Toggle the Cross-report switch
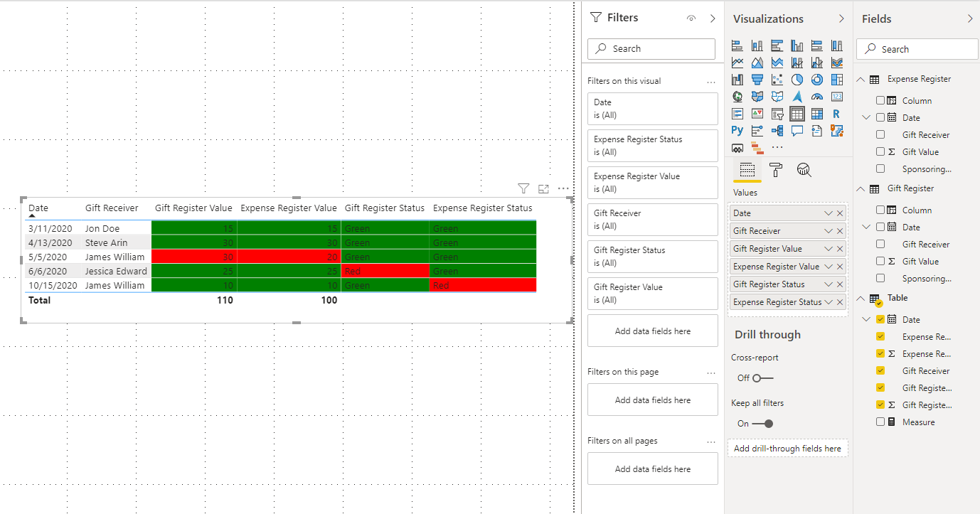Image resolution: width=980 pixels, height=514 pixels. click(x=762, y=378)
